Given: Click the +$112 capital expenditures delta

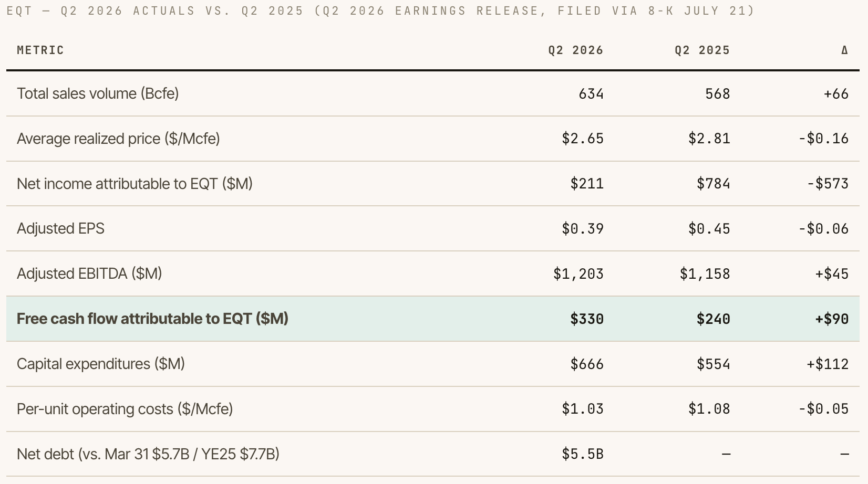Looking at the screenshot, I should 828,364.
